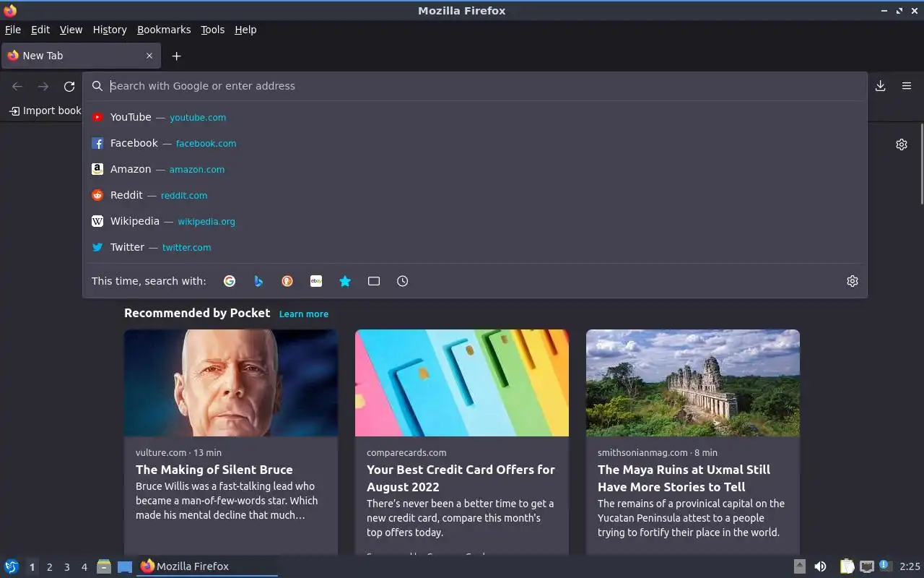
Task: Click the colorful credit cards thumbnail
Action: point(462,383)
